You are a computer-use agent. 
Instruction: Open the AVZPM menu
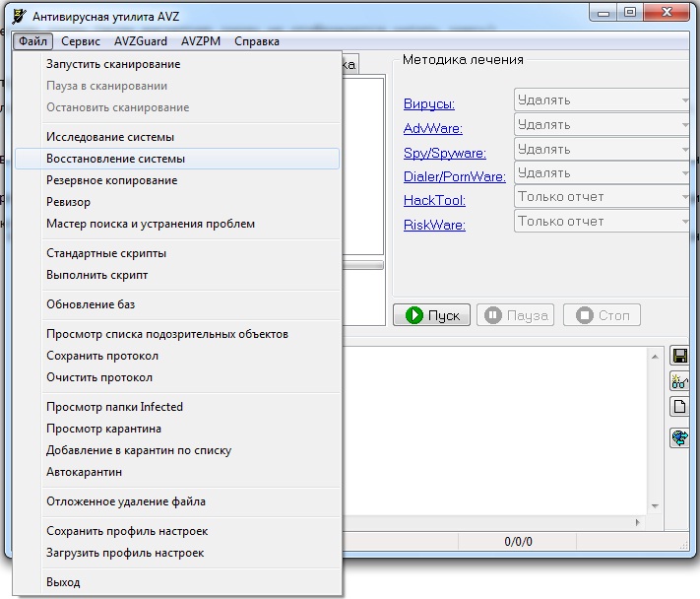point(201,41)
